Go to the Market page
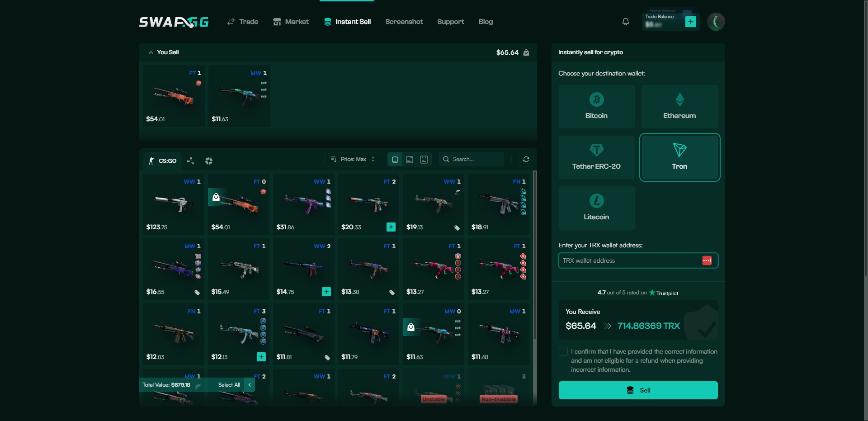This screenshot has height=421, width=868. tap(291, 22)
